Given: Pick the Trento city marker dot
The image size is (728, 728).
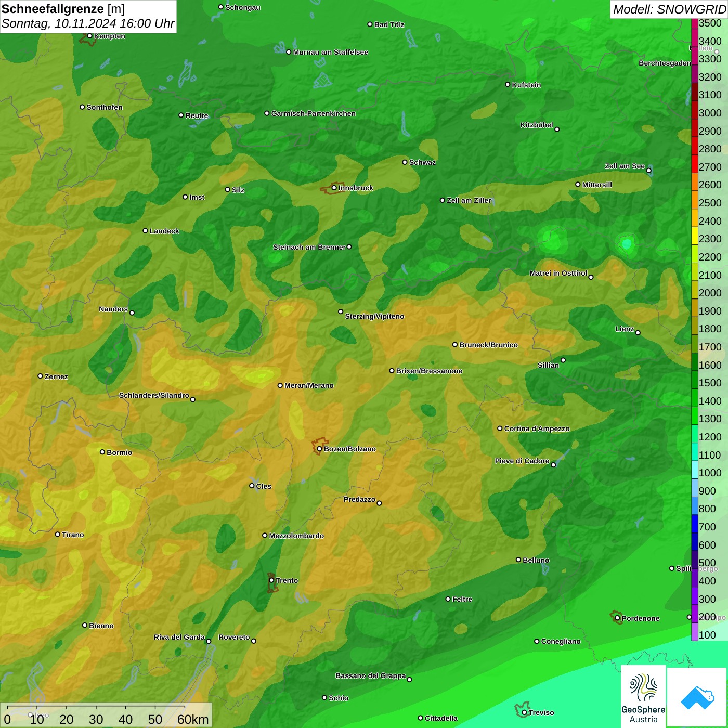Looking at the screenshot, I should coord(271,580).
